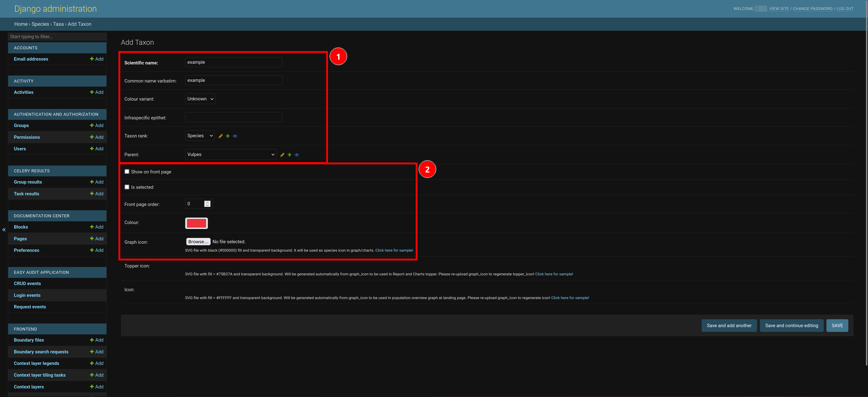Go to Home breadcrumb
Image resolution: width=868 pixels, height=397 pixels.
21,24
